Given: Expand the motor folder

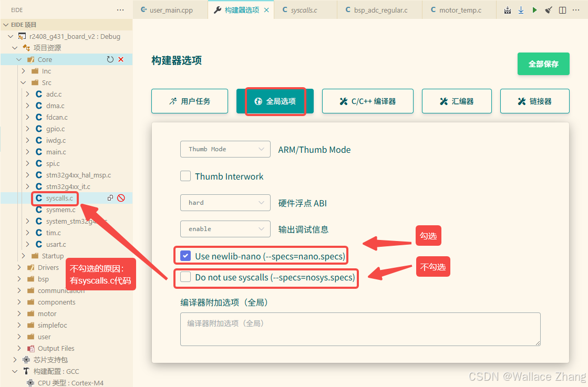Looking at the screenshot, I should 19,313.
